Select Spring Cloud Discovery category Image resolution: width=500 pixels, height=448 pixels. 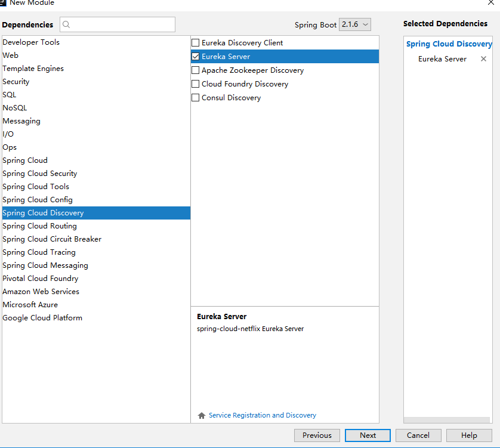click(x=96, y=213)
